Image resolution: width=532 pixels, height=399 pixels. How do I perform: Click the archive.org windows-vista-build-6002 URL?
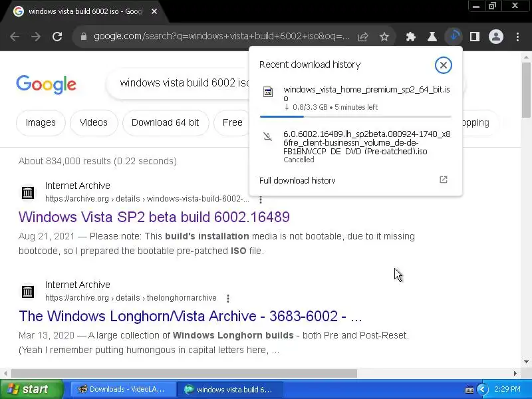pyautogui.click(x=147, y=199)
